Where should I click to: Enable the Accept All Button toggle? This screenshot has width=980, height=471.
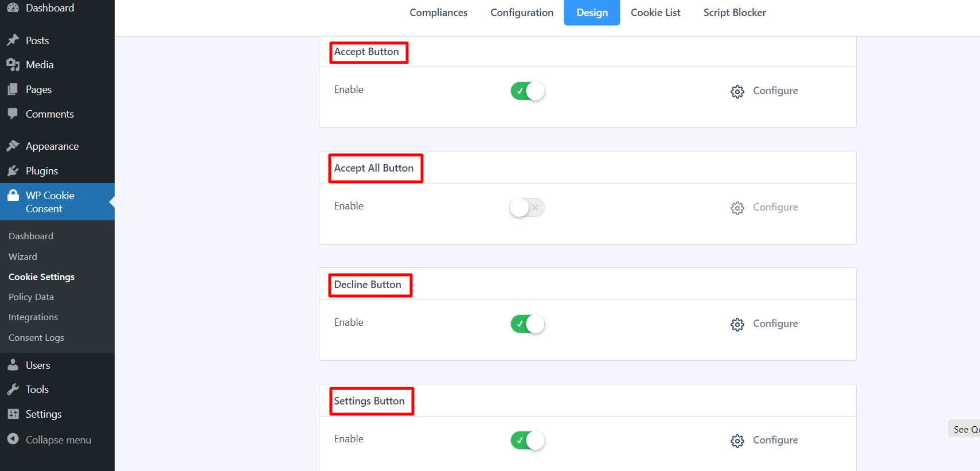527,208
